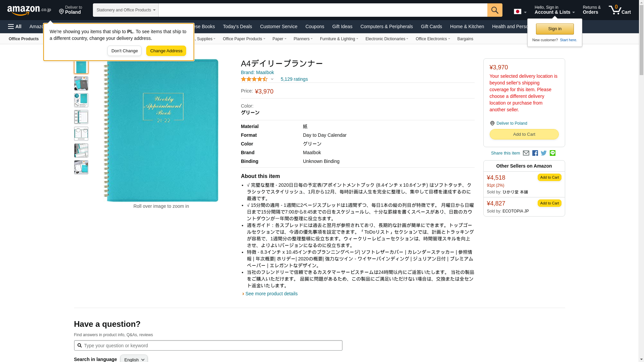The height and width of the screenshot is (362, 644).
Task: Open the English search language dropdown
Action: click(x=134, y=359)
